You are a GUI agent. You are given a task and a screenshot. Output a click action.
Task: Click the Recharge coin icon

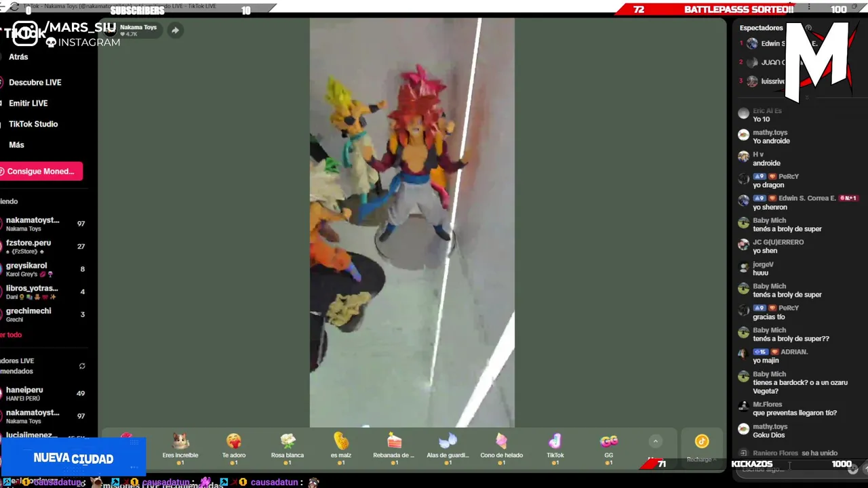(x=701, y=442)
